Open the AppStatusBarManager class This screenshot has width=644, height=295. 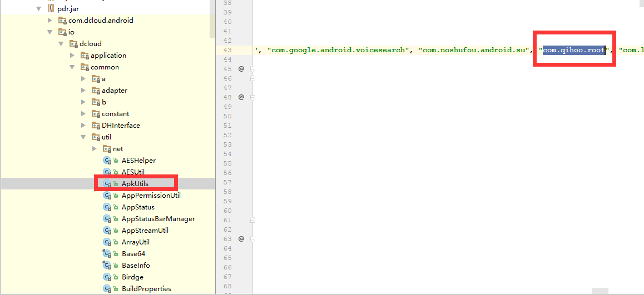(x=158, y=219)
